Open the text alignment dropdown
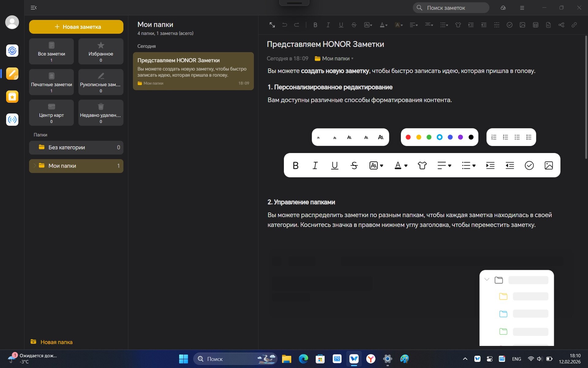 coord(413,25)
